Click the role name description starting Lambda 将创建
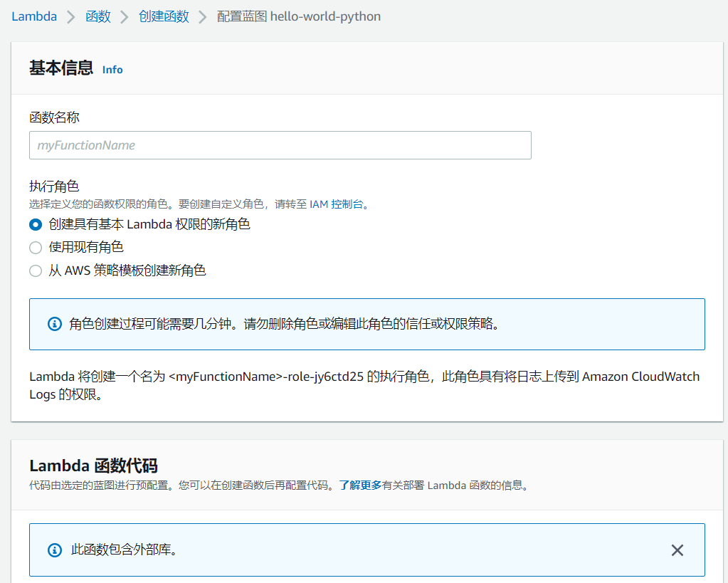Screen dimensions: 728x583 coord(364,386)
